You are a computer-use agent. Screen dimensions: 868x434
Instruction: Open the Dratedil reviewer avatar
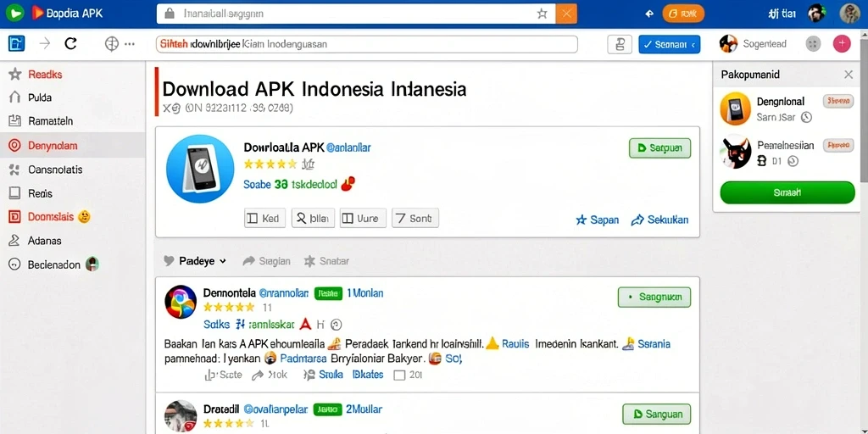[181, 416]
